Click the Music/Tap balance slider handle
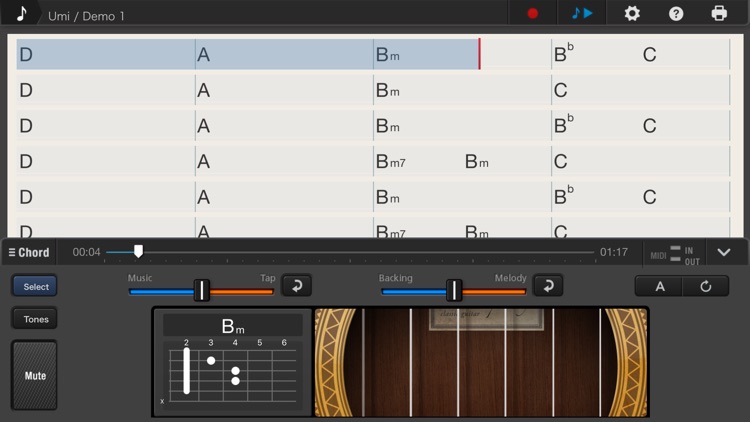This screenshot has height=422, width=750. 202,290
